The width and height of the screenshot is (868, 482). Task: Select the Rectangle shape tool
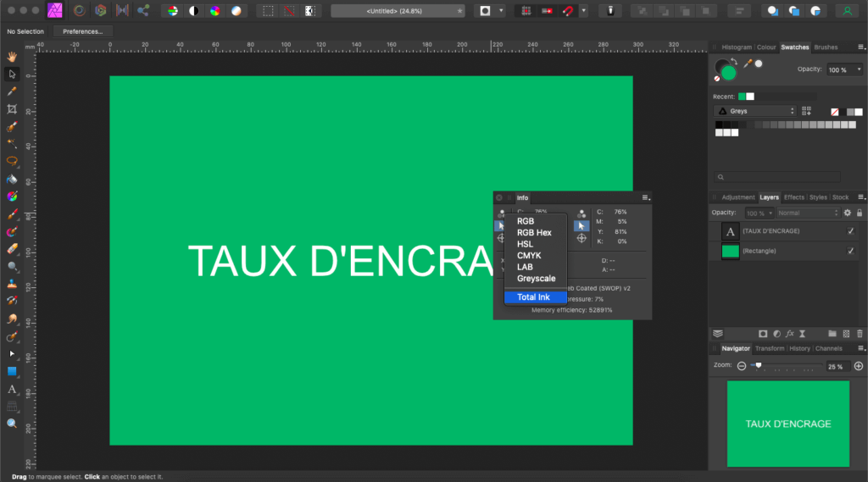(12, 371)
